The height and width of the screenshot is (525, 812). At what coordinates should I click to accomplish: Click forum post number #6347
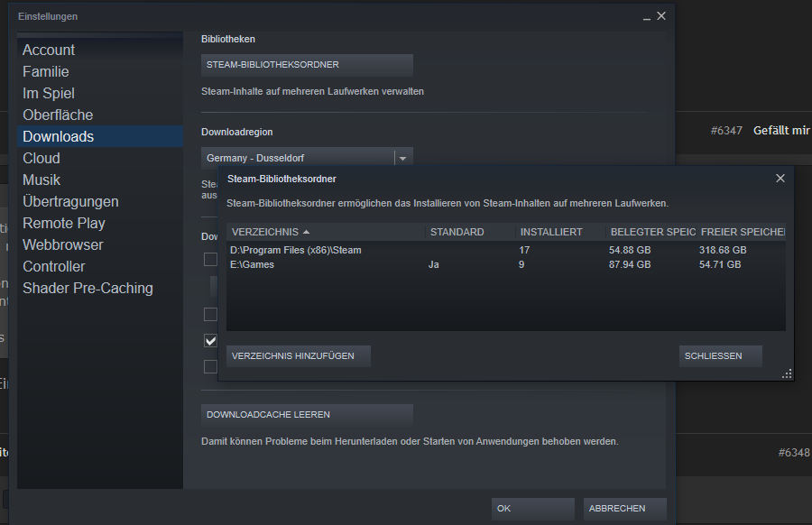tap(726, 131)
